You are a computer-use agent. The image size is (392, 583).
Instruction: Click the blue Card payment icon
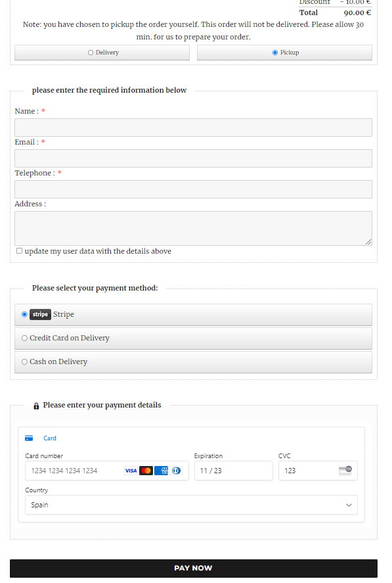[x=29, y=438]
